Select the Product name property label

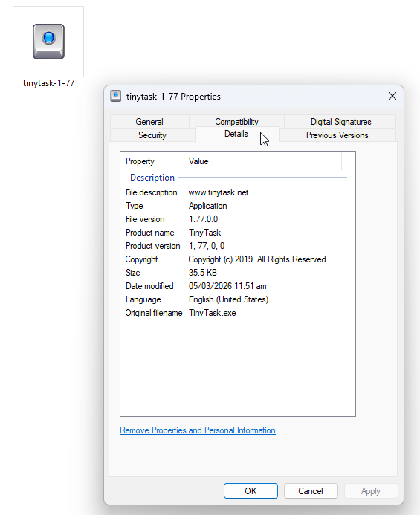(x=150, y=233)
